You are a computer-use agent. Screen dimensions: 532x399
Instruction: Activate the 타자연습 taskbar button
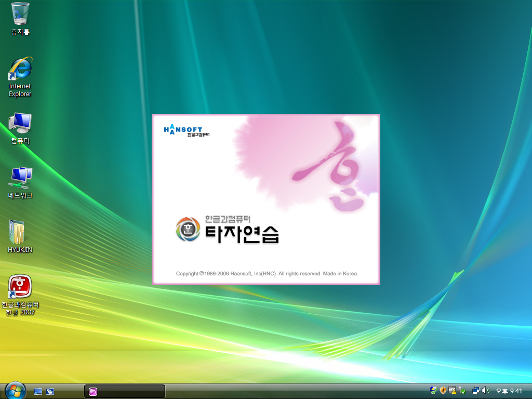[125, 392]
